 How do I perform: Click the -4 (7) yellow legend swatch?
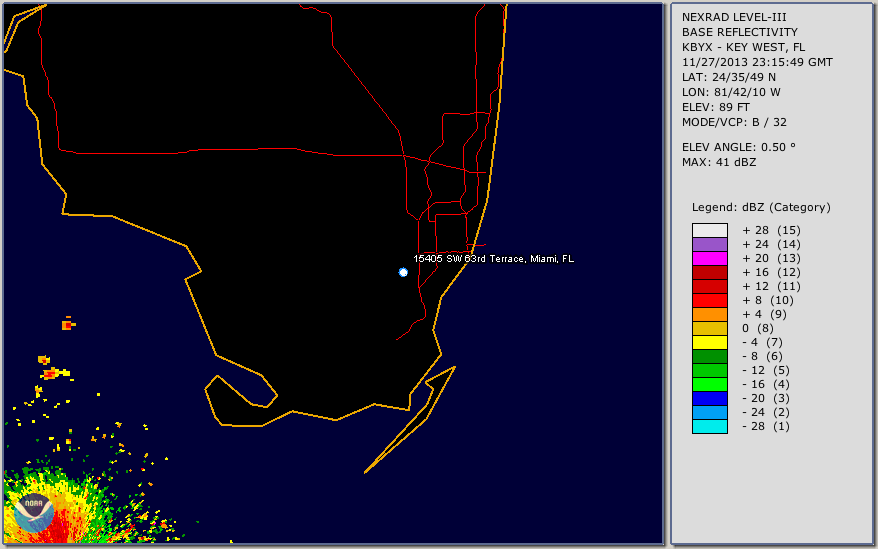point(709,342)
